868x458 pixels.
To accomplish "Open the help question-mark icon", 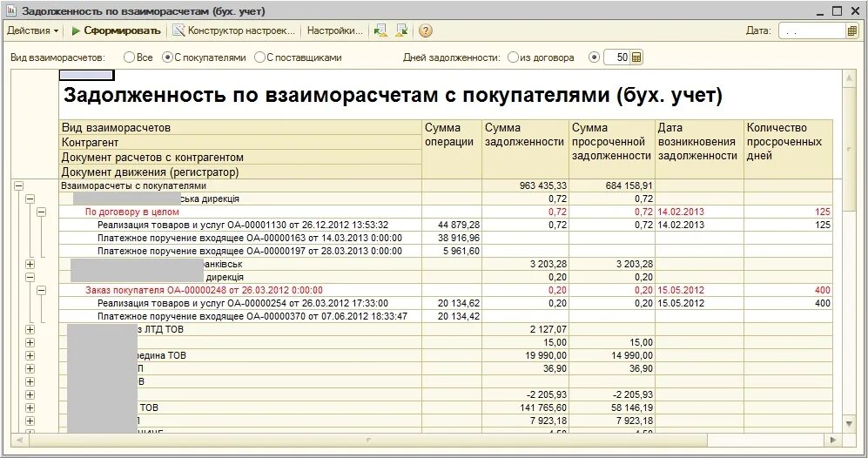I will tap(425, 31).
